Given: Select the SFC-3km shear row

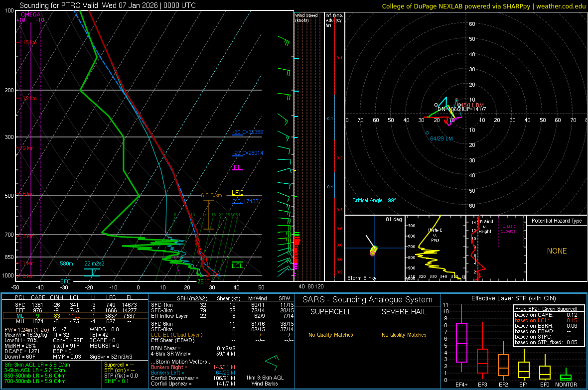Looking at the screenshot, I should point(222,310).
